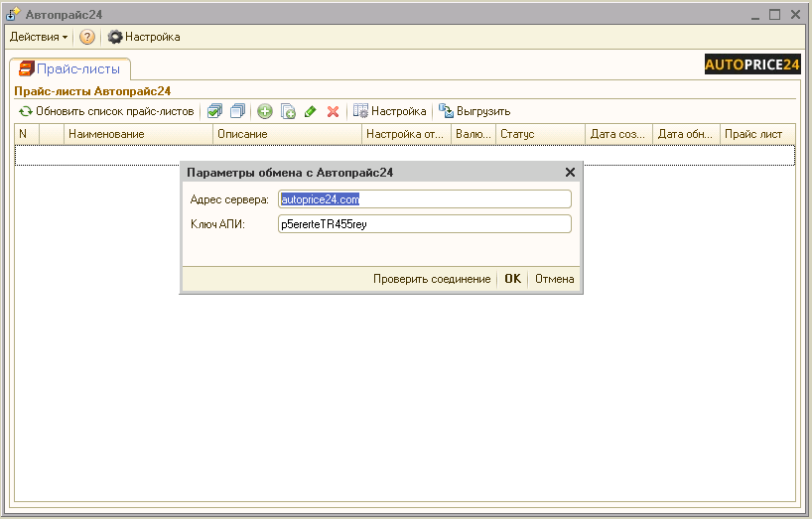Open the Действия dropdown menu
812x519 pixels.
pyautogui.click(x=39, y=37)
